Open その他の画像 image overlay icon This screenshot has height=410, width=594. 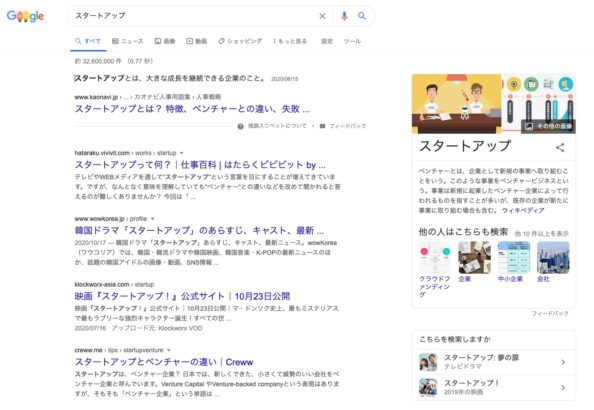(x=529, y=126)
